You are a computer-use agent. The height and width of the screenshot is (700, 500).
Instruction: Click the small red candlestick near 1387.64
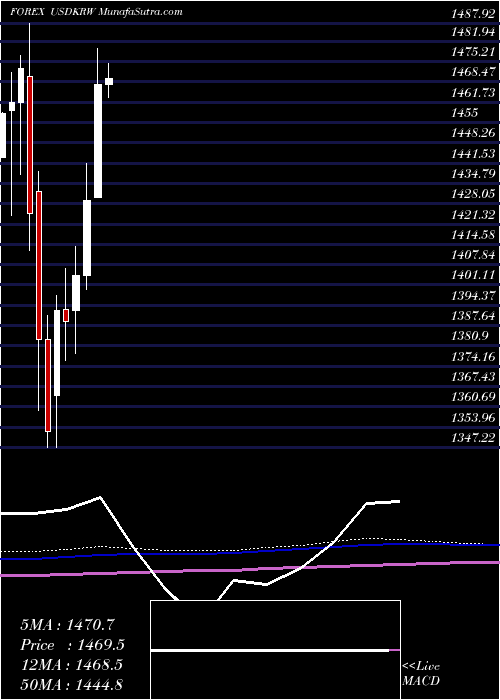[66, 315]
